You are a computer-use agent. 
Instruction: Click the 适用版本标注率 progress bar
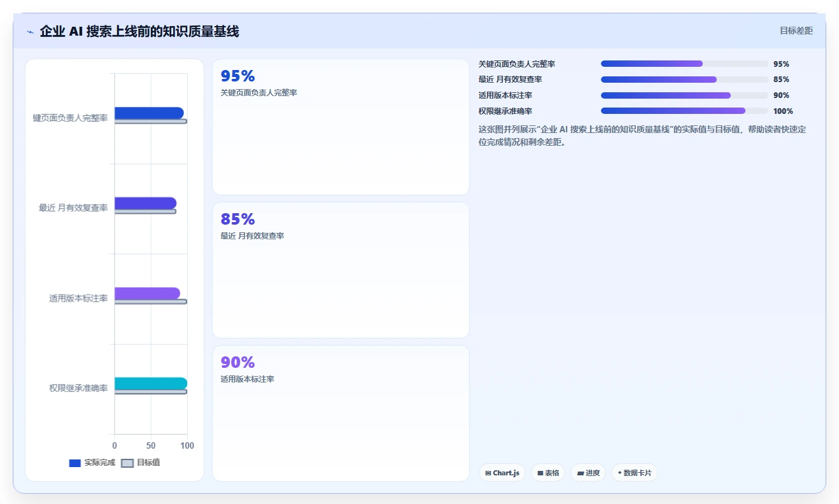point(684,95)
